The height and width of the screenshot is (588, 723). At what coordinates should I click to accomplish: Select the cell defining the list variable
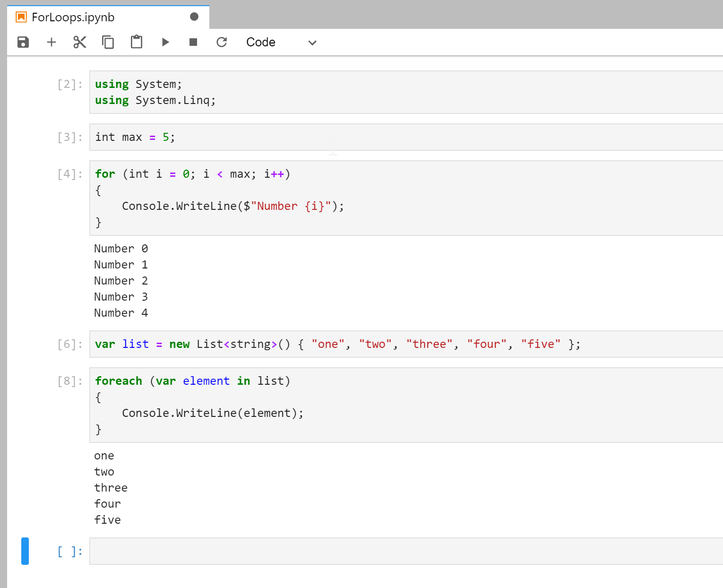(x=406, y=344)
